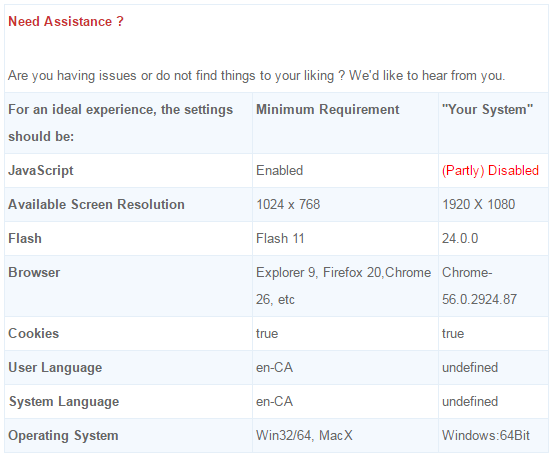The height and width of the screenshot is (456, 553).
Task: Click the 'Win32/64, MacX' requirement cell
Action: (x=304, y=436)
